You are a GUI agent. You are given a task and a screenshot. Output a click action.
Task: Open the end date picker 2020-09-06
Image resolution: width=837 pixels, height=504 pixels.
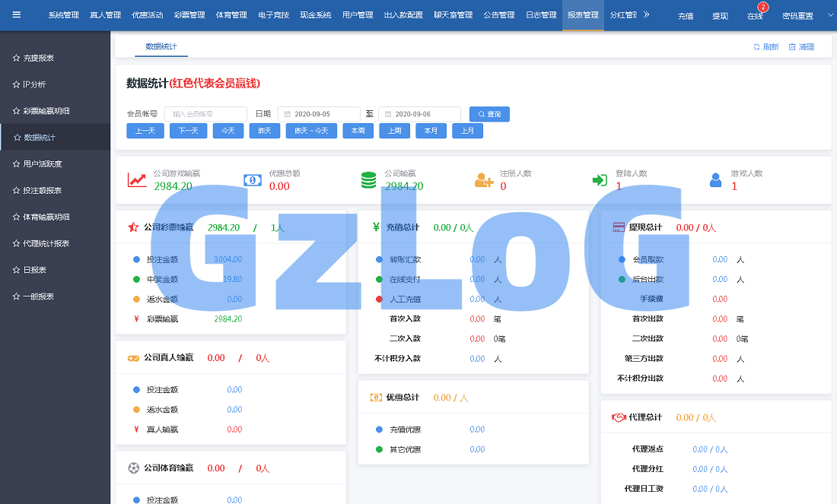point(419,114)
